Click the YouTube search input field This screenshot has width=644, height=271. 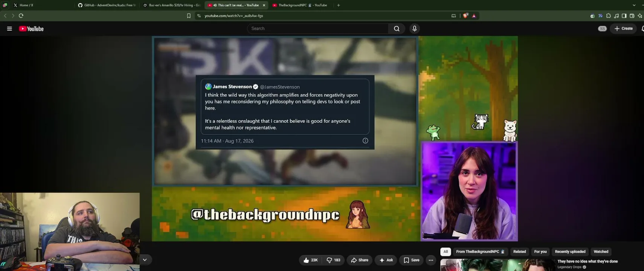(x=318, y=29)
